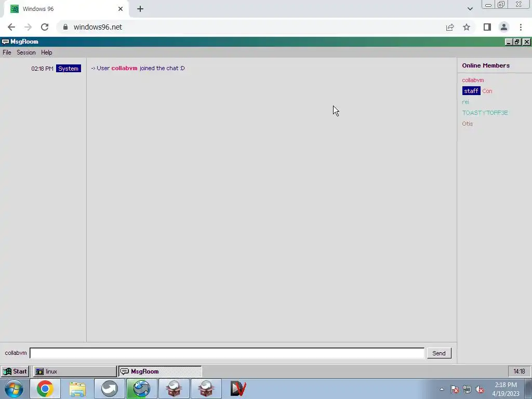The image size is (532, 399).
Task: Select collabvm in Online Members list
Action: [473, 80]
